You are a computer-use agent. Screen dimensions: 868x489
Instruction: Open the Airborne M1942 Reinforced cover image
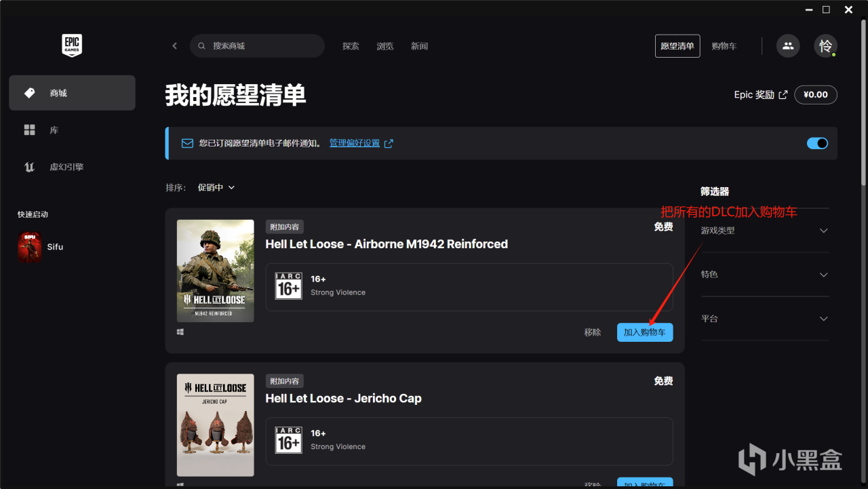[x=216, y=271]
